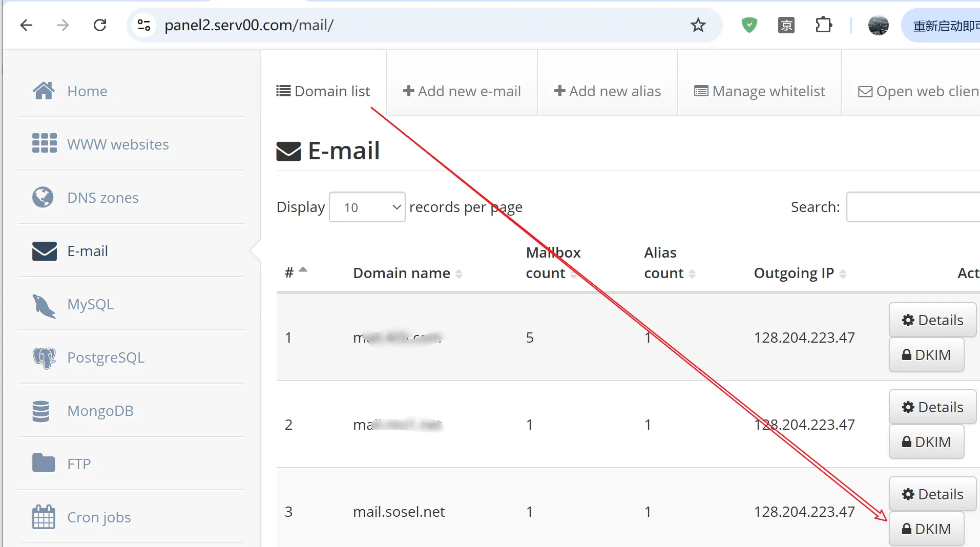Open PostgreSQL elephant icon

[x=44, y=358]
